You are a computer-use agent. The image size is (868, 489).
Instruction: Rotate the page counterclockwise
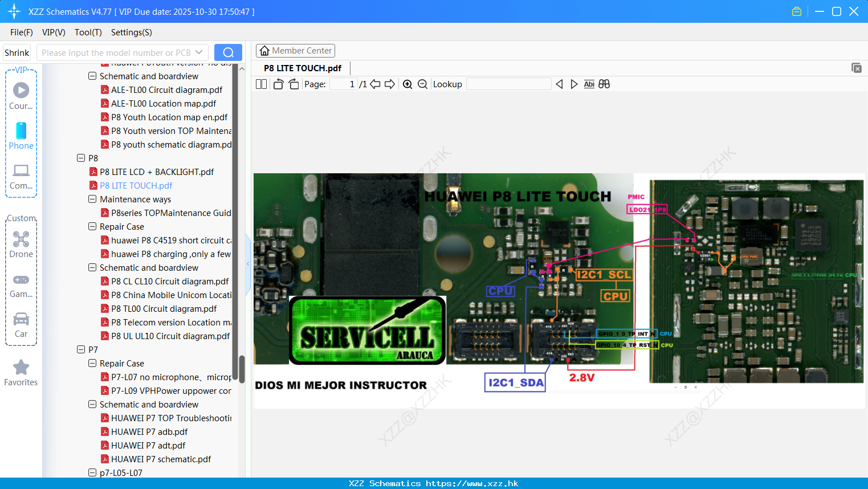point(278,84)
